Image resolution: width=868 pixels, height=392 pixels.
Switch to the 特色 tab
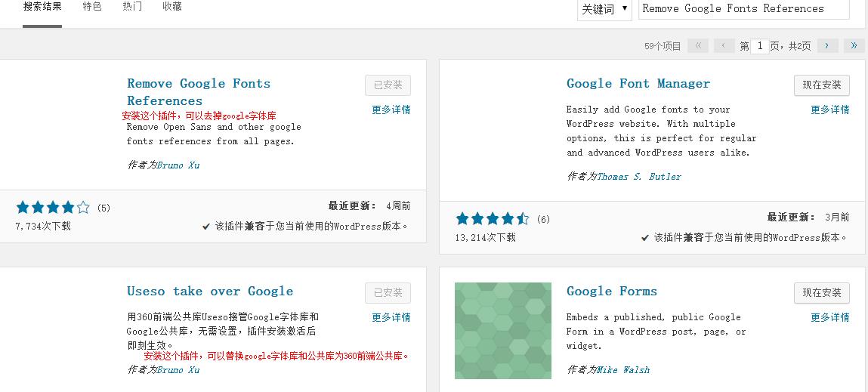click(92, 8)
